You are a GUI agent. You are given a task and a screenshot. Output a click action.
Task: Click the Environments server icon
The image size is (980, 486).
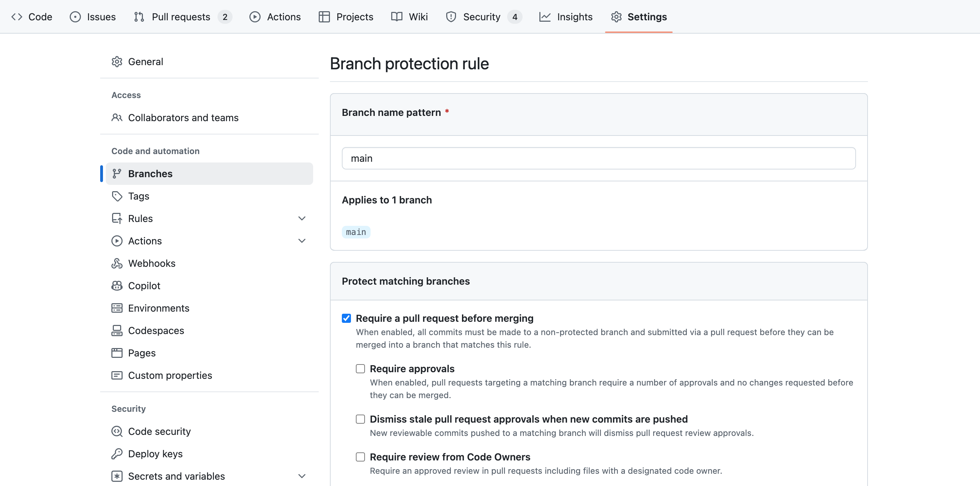point(117,308)
